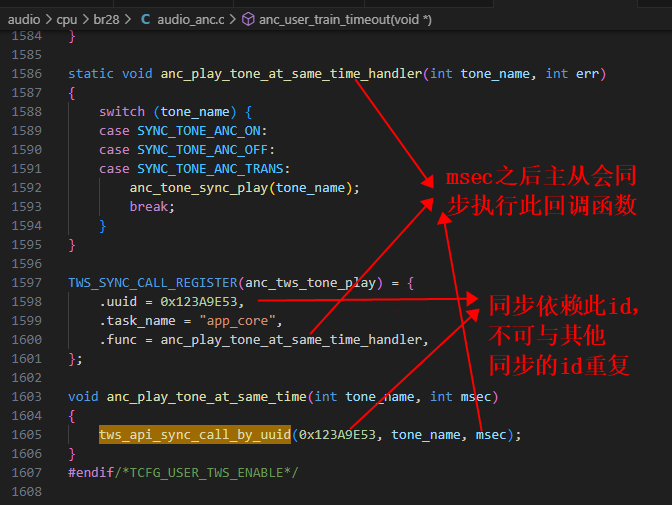Viewport: 672px width, 505px height.
Task: Click .task_name field on line 1599
Action: pos(138,321)
